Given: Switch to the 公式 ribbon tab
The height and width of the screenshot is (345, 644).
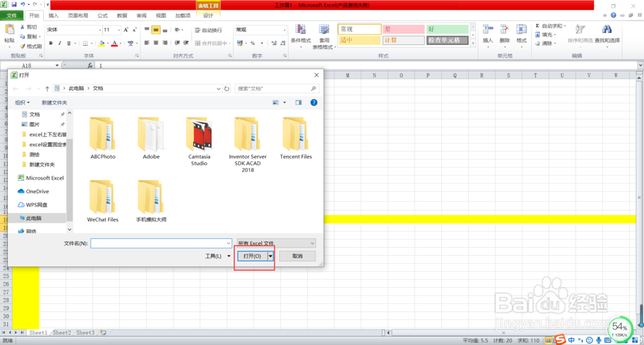Looking at the screenshot, I should (x=102, y=15).
